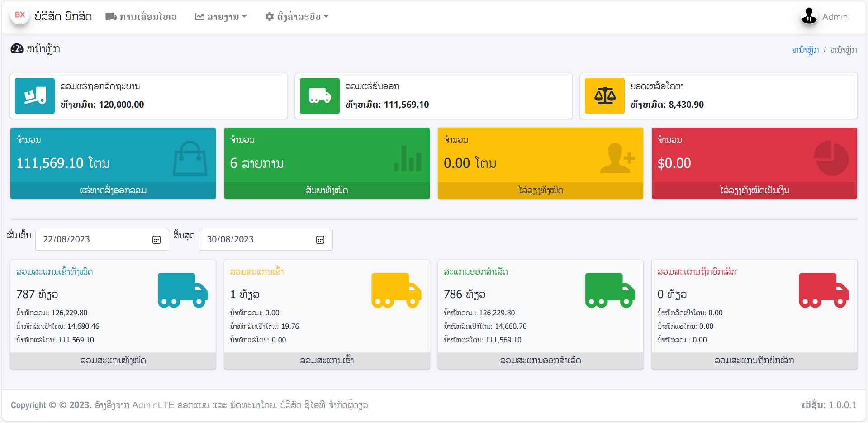Click the start date field 22/08/2023
868x423 pixels.
[102, 240]
